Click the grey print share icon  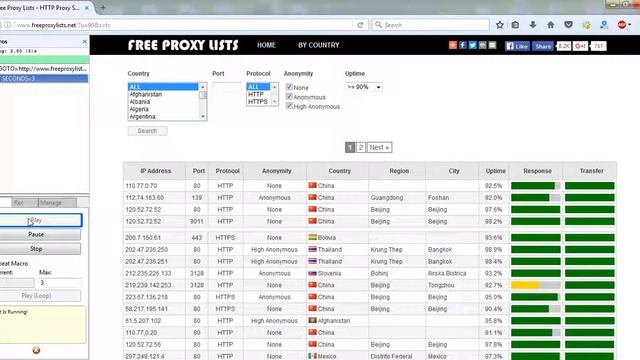482,45
